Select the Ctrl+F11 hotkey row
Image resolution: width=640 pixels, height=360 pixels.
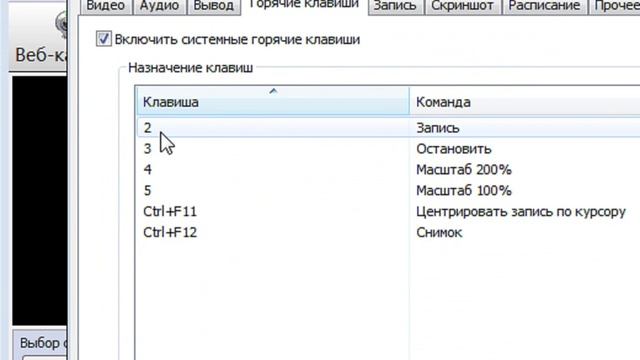pos(388,211)
